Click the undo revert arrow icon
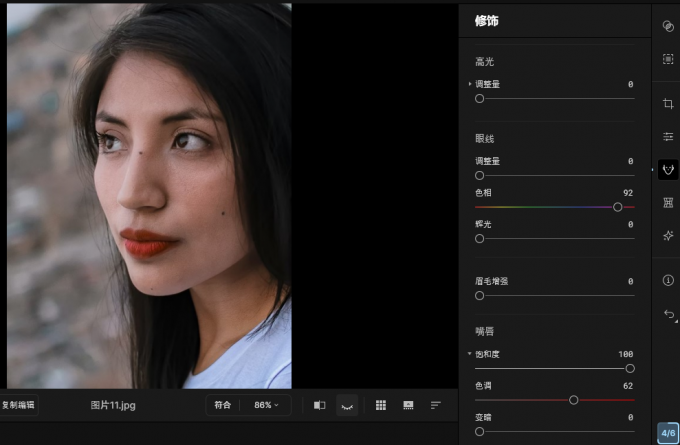Screen dimensions: 680x445 669,314
